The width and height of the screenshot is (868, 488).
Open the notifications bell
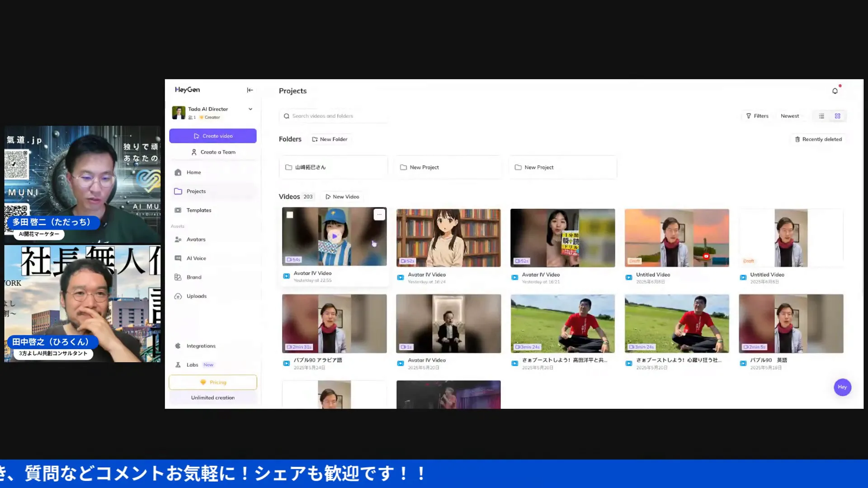click(x=835, y=91)
